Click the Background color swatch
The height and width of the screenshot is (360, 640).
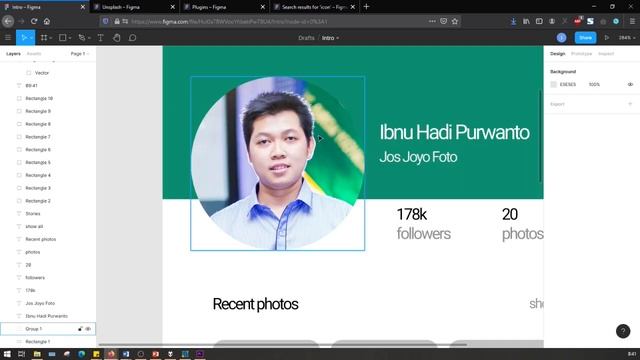(x=553, y=84)
